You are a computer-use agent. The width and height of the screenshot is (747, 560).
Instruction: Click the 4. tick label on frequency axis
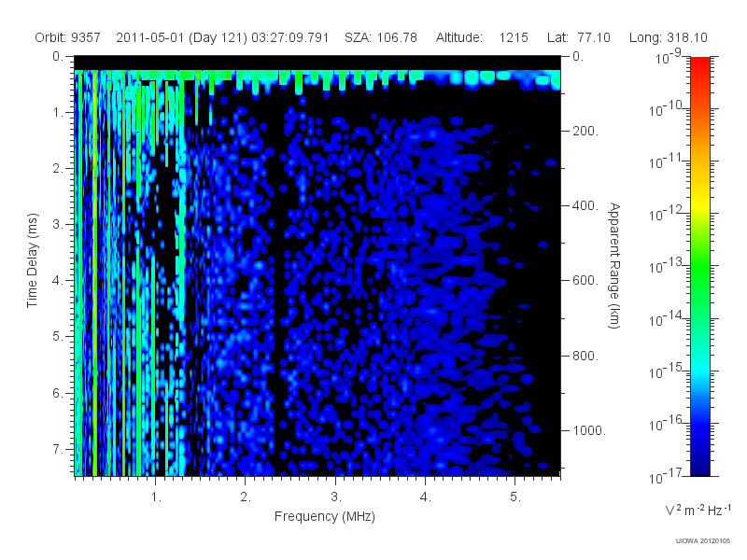tap(426, 497)
